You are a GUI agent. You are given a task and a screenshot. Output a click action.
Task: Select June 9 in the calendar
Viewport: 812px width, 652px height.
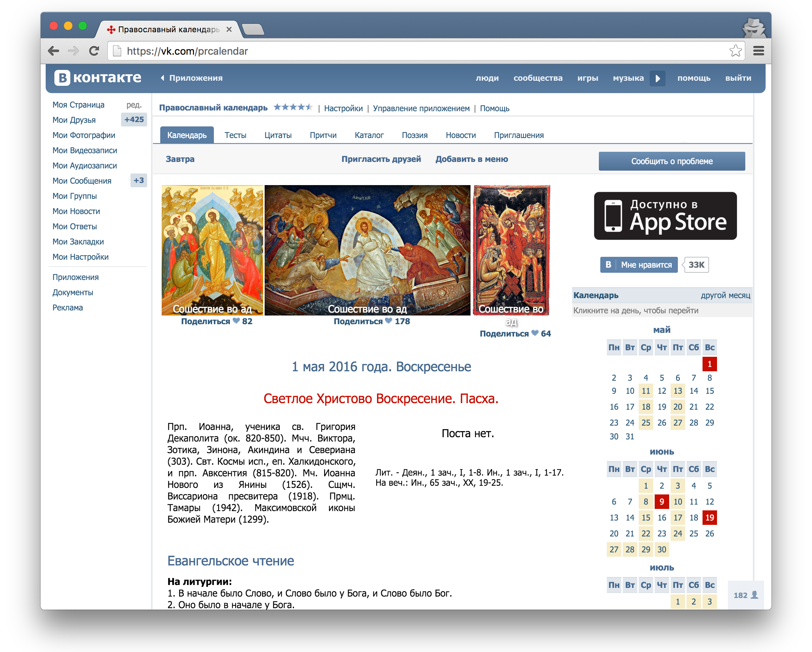tap(661, 501)
